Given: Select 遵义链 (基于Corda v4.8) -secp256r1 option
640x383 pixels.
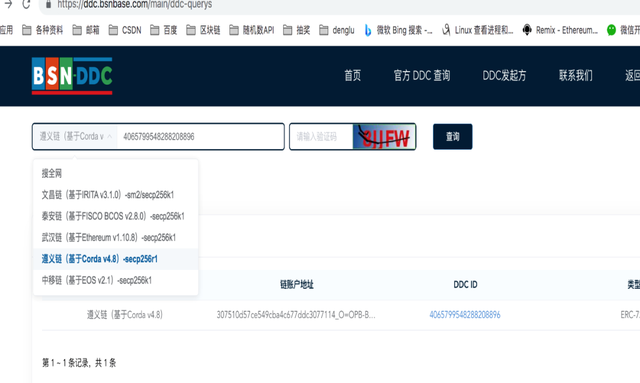Looking at the screenshot, I should click(x=116, y=259).
